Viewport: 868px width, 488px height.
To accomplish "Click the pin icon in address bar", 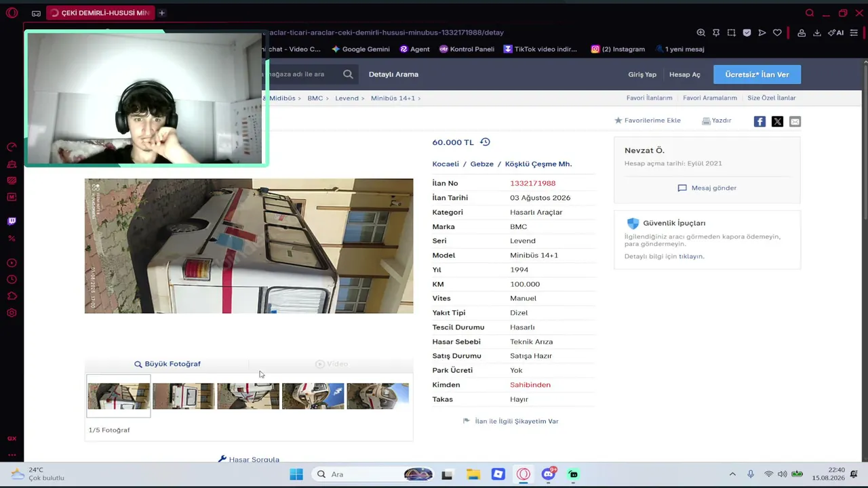I will tap(716, 33).
